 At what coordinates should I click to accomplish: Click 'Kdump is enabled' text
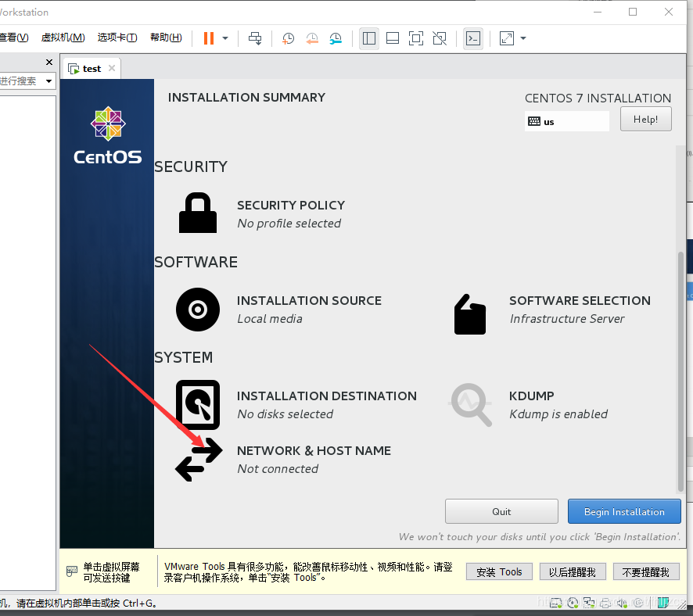pyautogui.click(x=558, y=414)
